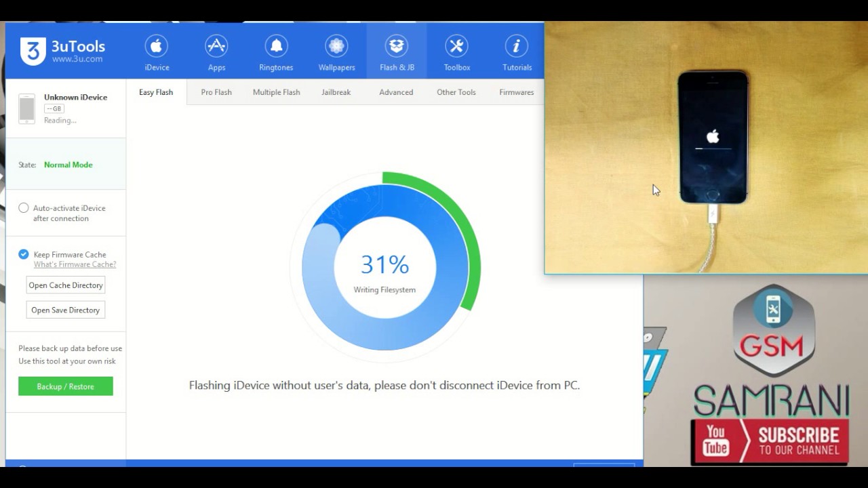The height and width of the screenshot is (488, 868).
Task: Open the Advanced tab
Action: (396, 92)
